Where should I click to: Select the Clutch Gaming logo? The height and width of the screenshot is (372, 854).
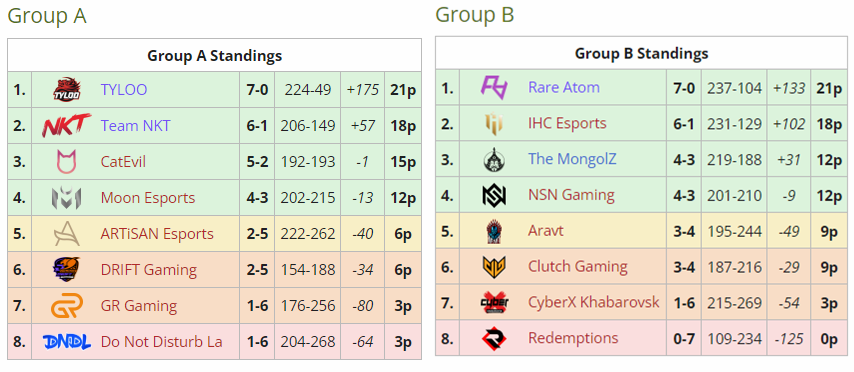tap(494, 266)
